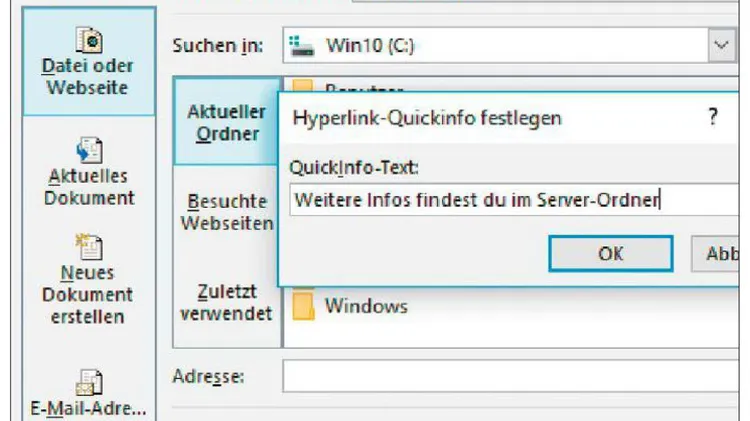Viewport: 750px width, 421px height.
Task: Switch to Besuchte Webseiten tab
Action: point(227,212)
